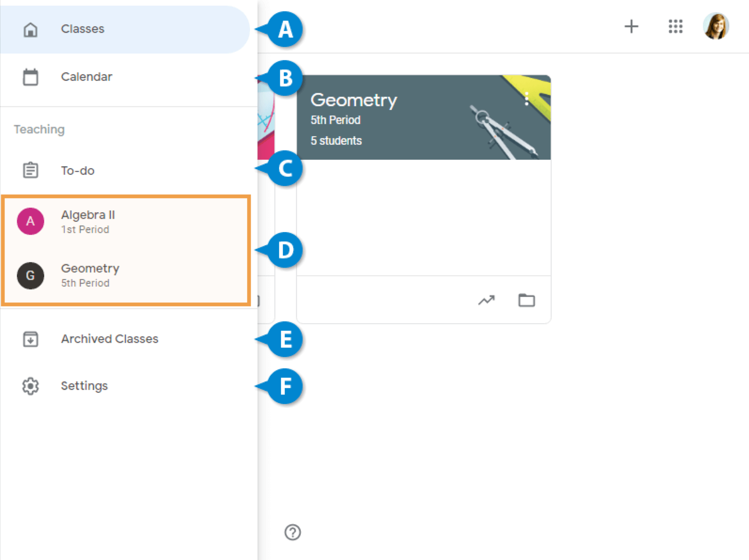Open the Calendar menu item
Image resolution: width=749 pixels, height=560 pixels.
(86, 77)
